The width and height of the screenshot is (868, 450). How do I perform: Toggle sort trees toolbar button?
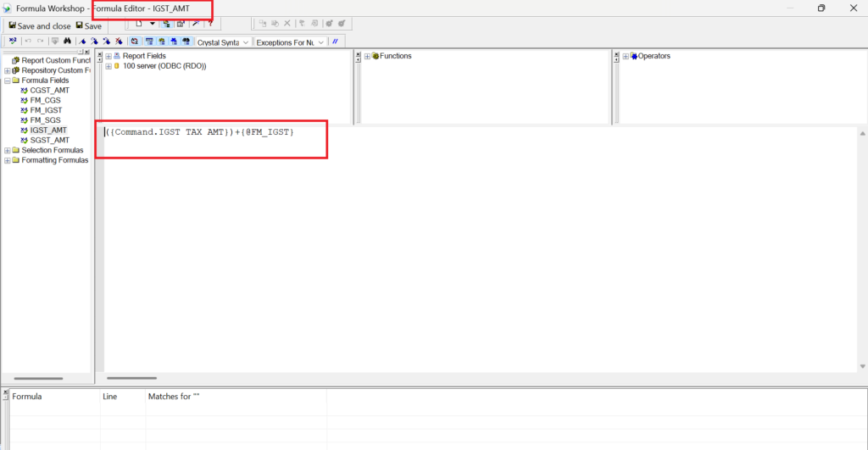(x=135, y=42)
